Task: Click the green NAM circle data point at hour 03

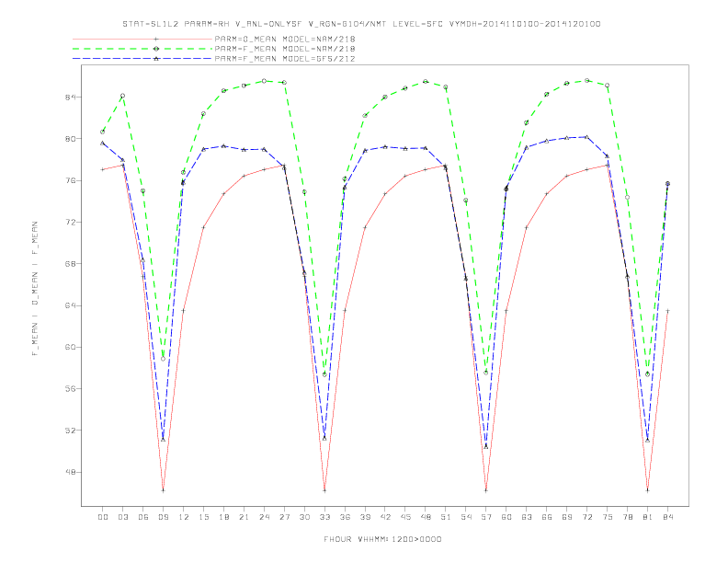Action: [x=122, y=96]
